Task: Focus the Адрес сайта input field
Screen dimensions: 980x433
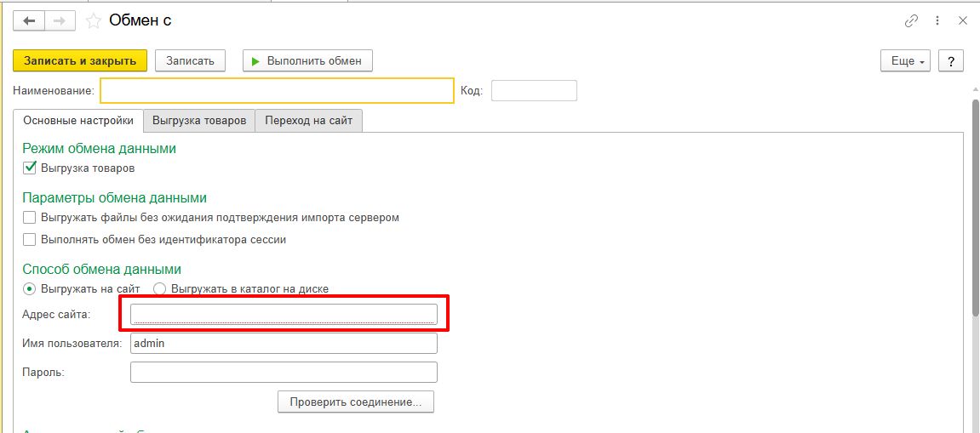Action: click(284, 315)
